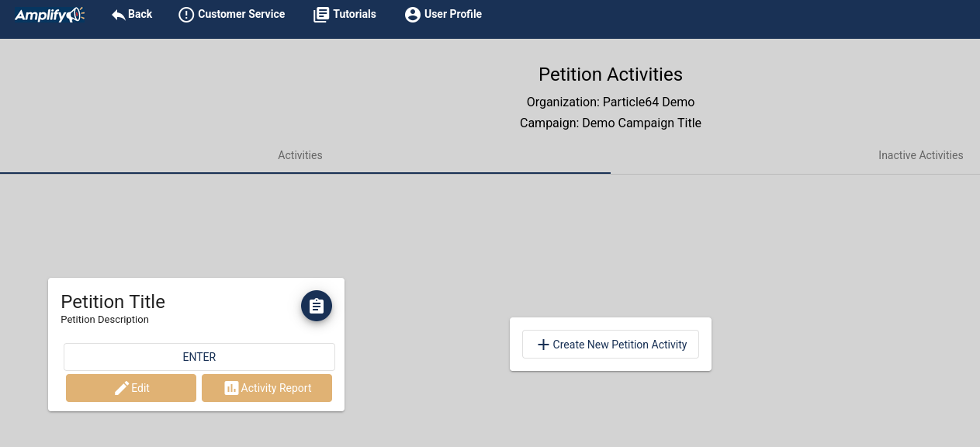
Task: Select the Back arrow icon
Action: 116,13
